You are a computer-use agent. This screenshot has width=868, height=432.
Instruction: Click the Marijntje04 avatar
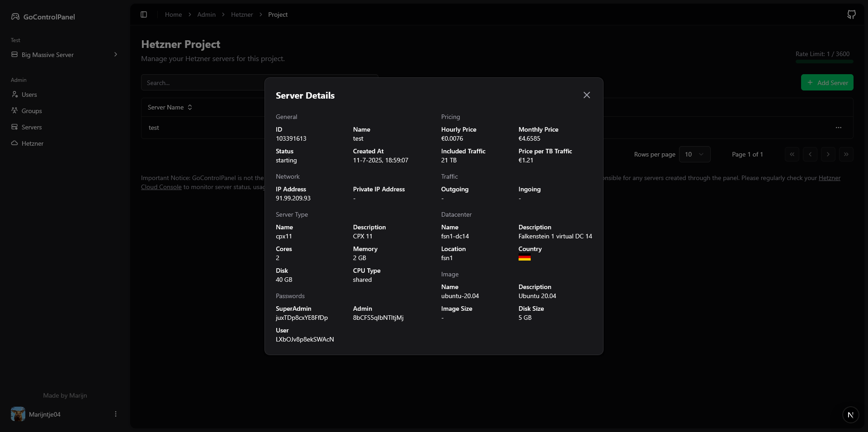coord(18,414)
